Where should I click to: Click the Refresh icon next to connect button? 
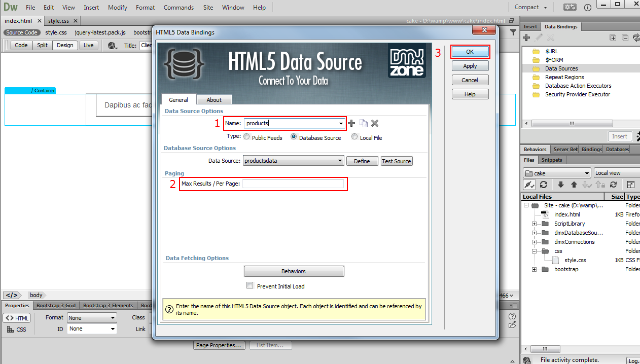(544, 185)
